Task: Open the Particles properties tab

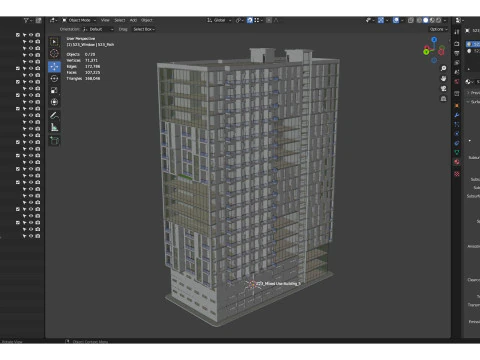Action: point(457,124)
